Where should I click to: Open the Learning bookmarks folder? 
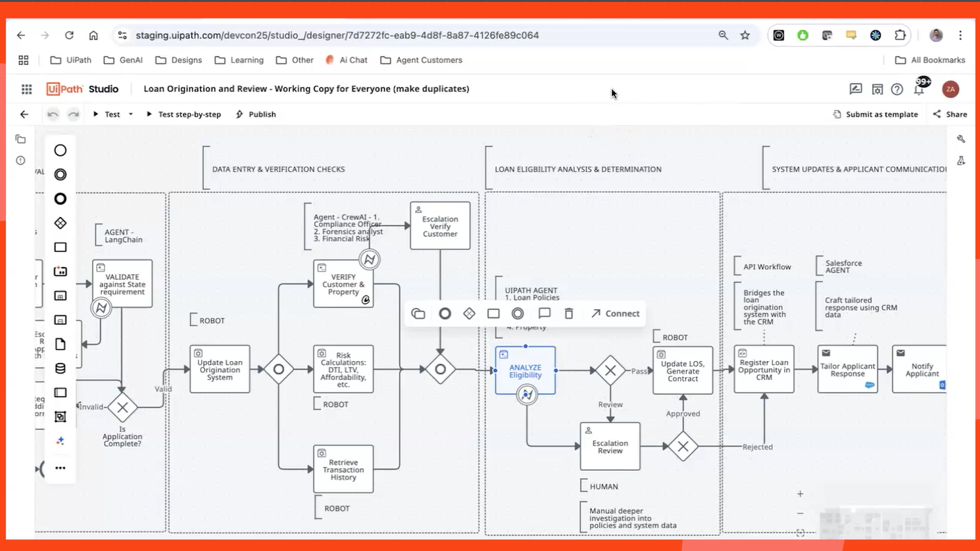(239, 60)
